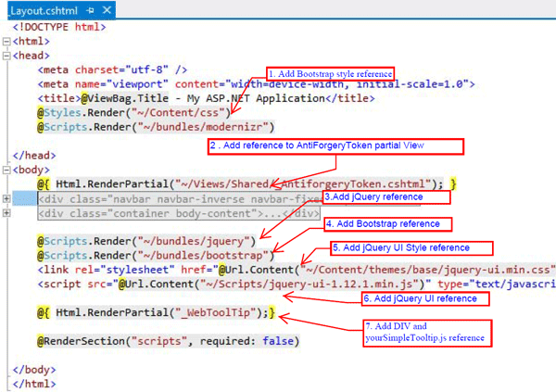
Task: Click the collapsed div class="navbar navbar-inverse" code
Action: pyautogui.click(x=180, y=199)
